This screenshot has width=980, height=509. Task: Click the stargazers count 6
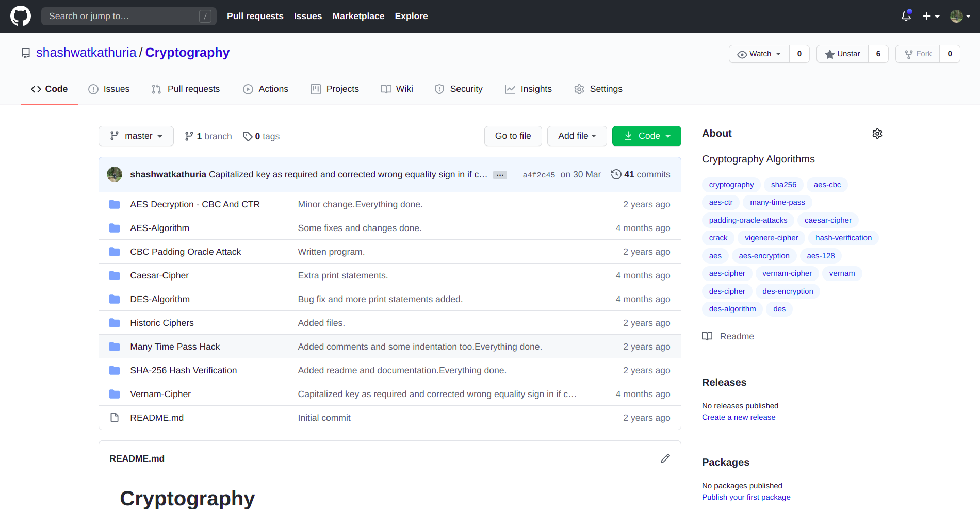click(x=878, y=54)
